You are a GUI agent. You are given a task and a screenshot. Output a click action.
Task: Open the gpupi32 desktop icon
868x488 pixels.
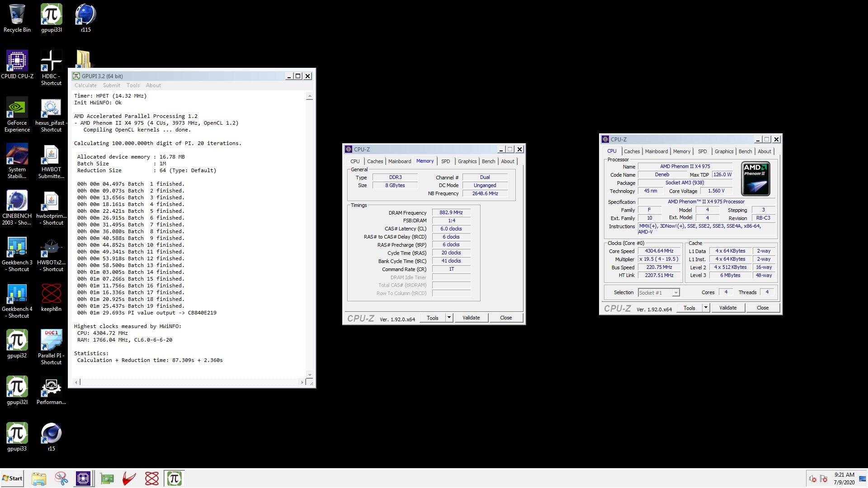click(x=17, y=344)
